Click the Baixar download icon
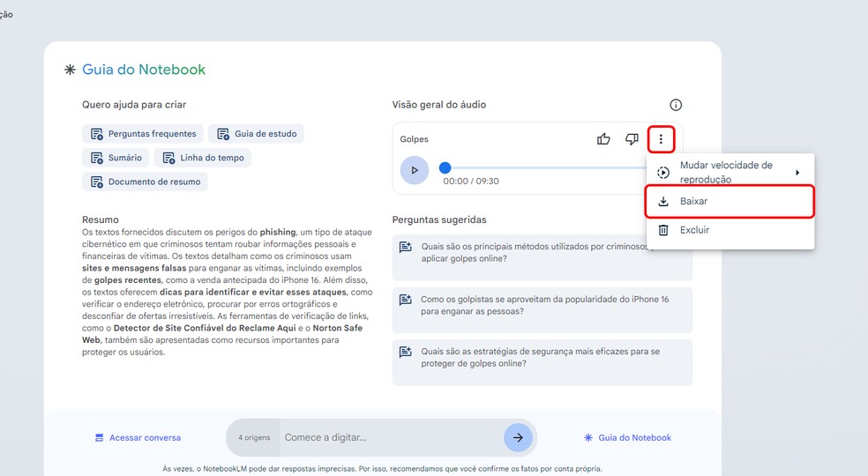 (663, 202)
